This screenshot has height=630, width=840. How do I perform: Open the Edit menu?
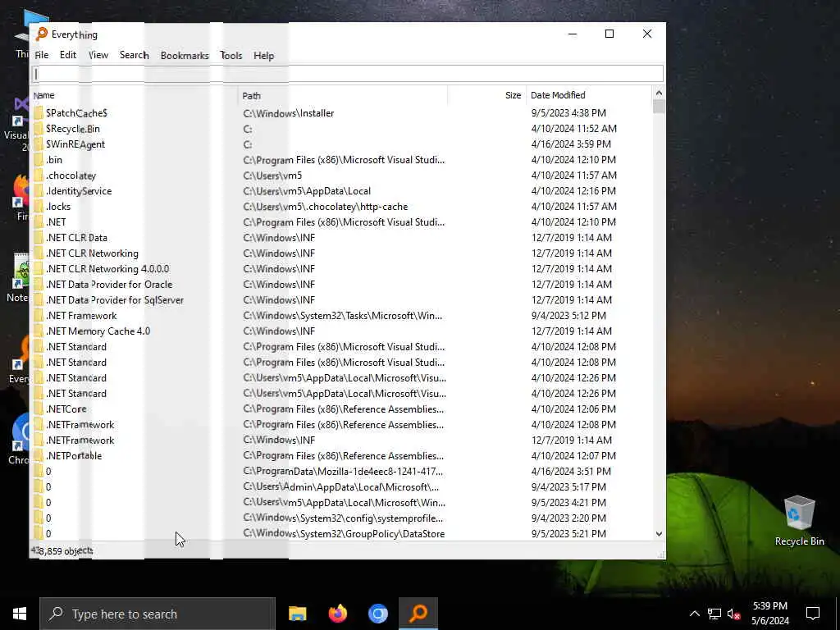tap(68, 55)
